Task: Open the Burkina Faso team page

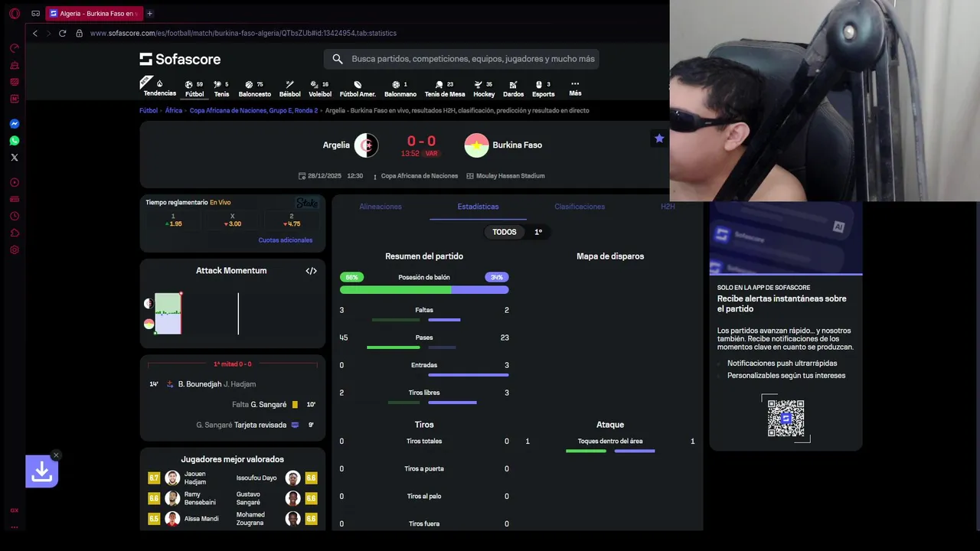Action: 503,145
